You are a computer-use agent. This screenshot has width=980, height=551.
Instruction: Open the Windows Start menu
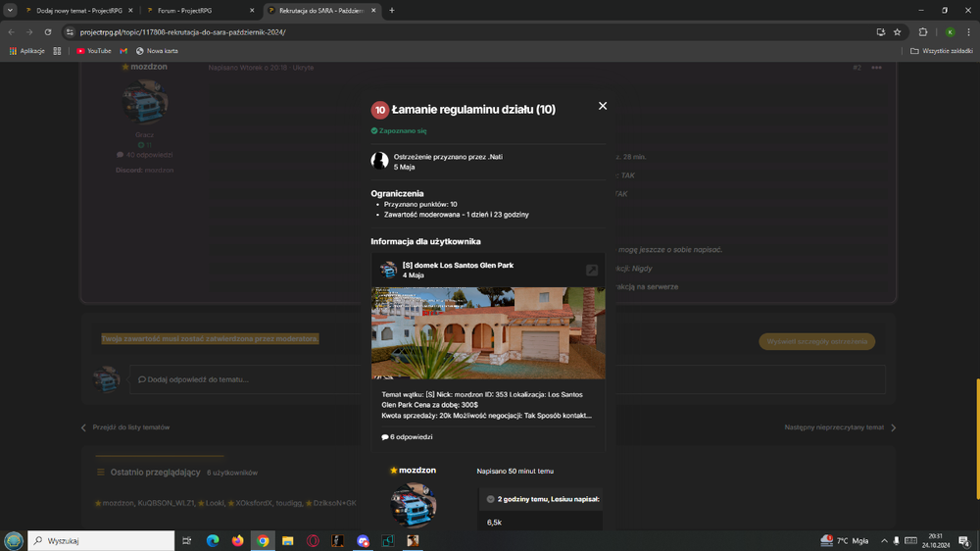(13, 540)
